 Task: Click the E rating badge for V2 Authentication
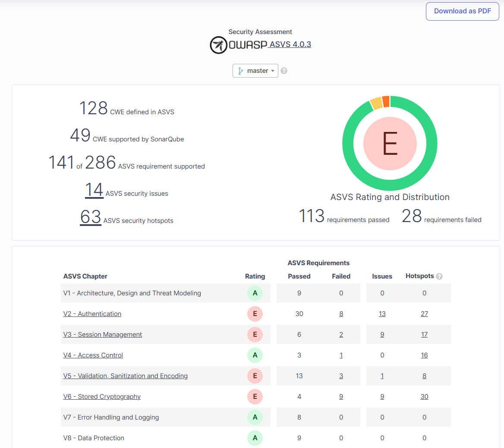click(x=255, y=314)
